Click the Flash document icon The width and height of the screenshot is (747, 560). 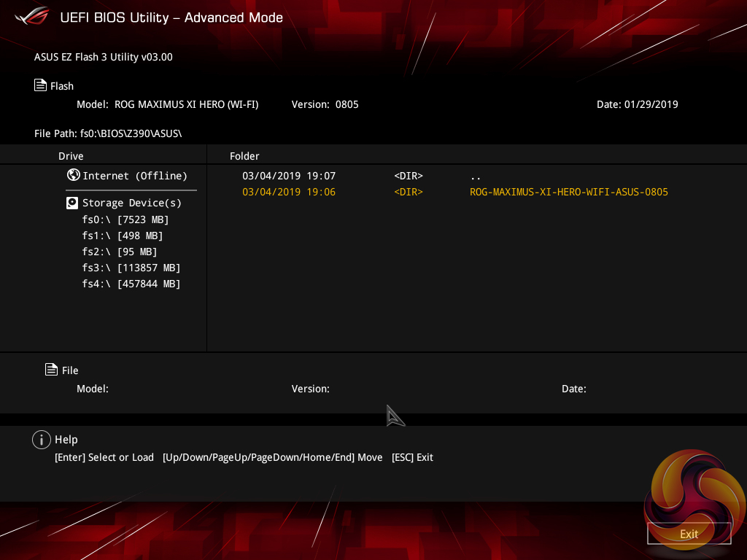(x=41, y=85)
